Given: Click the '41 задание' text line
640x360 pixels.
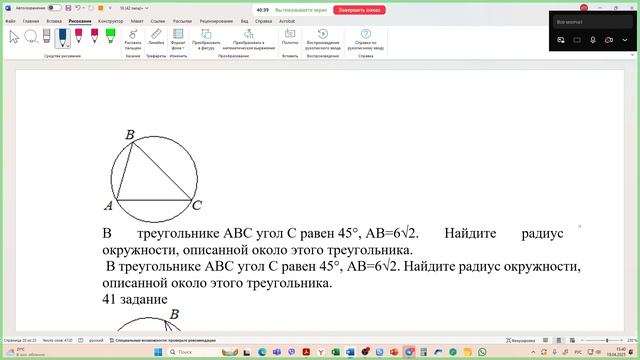Looking at the screenshot, I should (x=135, y=299).
